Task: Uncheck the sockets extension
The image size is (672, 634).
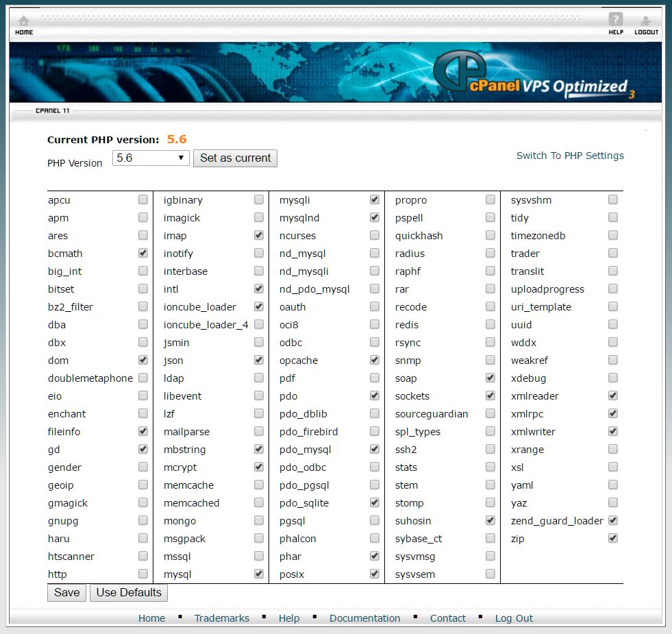Action: [x=490, y=395]
